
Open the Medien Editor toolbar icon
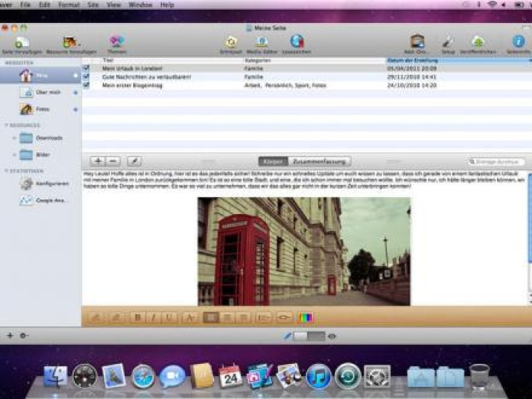coord(261,42)
